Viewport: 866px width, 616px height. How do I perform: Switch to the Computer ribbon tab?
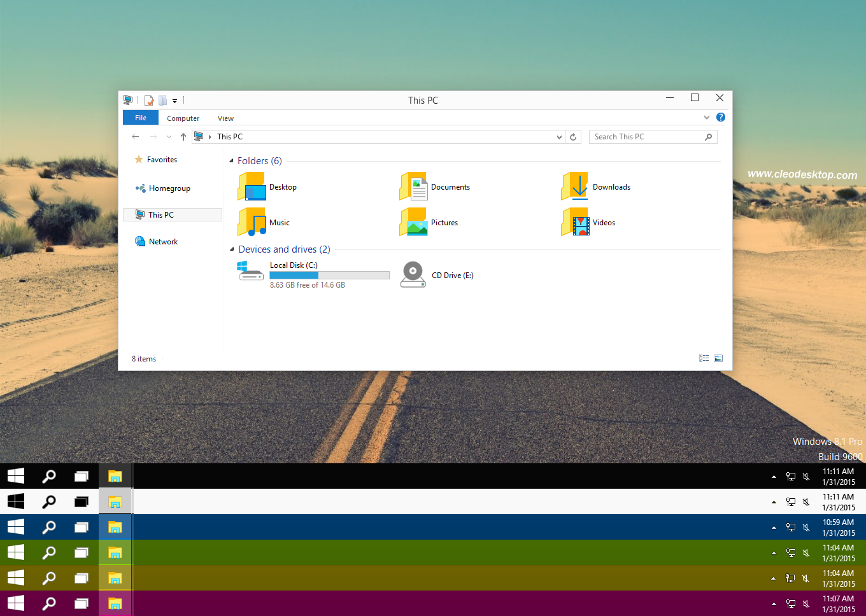pyautogui.click(x=183, y=118)
